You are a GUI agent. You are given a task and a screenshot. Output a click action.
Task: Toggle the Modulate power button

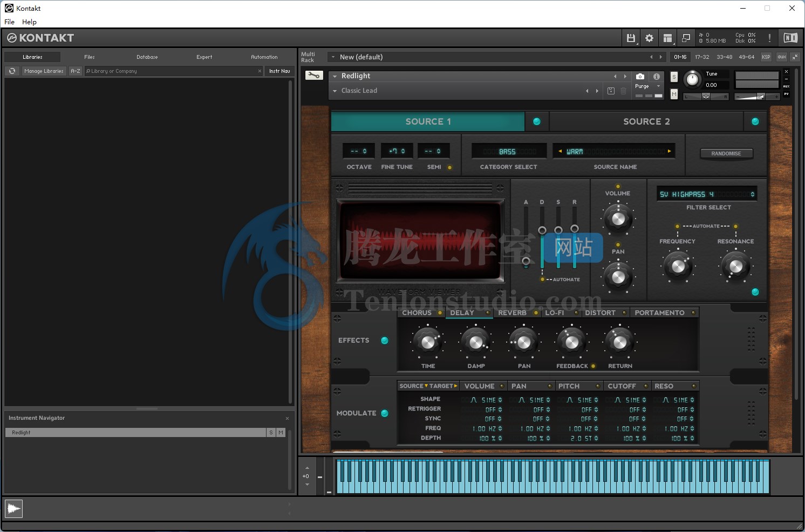(x=385, y=413)
